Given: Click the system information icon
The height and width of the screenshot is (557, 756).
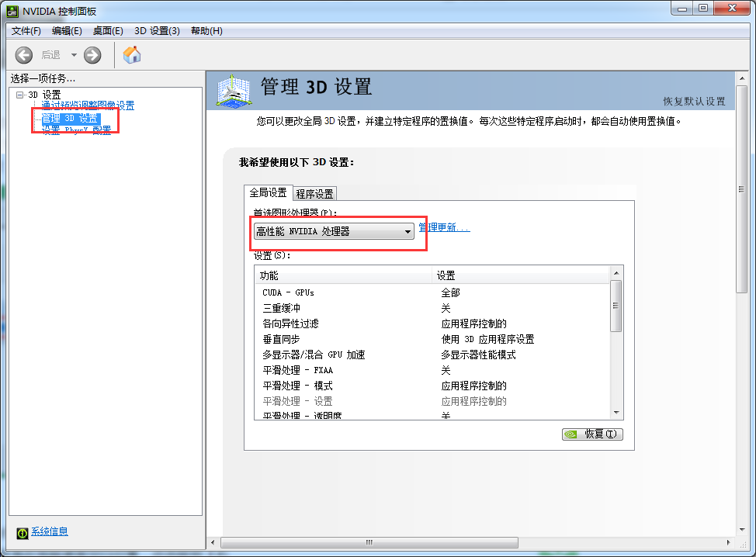Looking at the screenshot, I should [23, 533].
